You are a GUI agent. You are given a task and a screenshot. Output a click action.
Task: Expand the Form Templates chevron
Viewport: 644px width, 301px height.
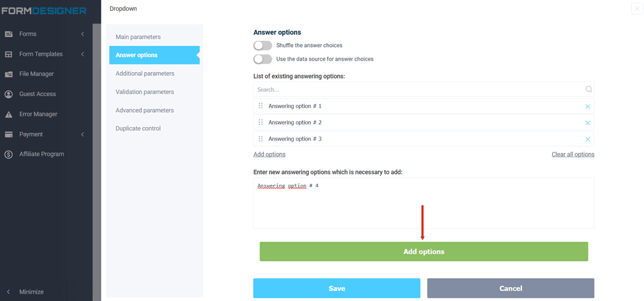[x=83, y=54]
